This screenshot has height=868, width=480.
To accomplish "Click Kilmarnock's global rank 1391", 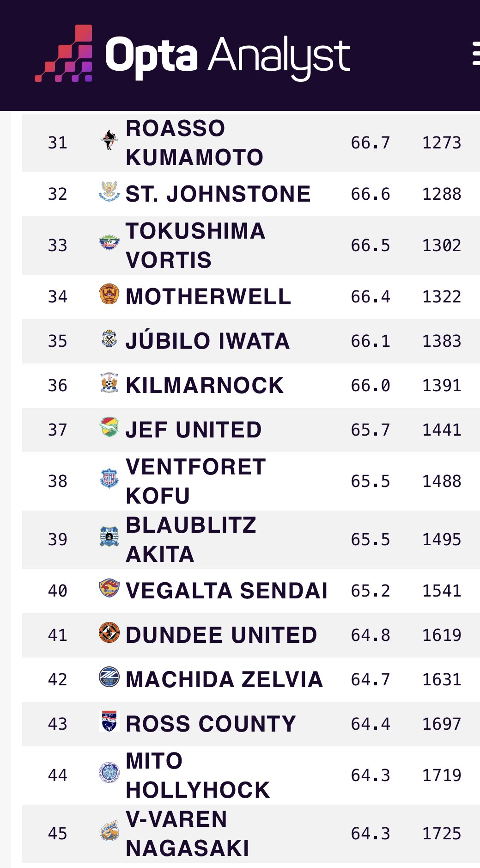I will pos(442,385).
